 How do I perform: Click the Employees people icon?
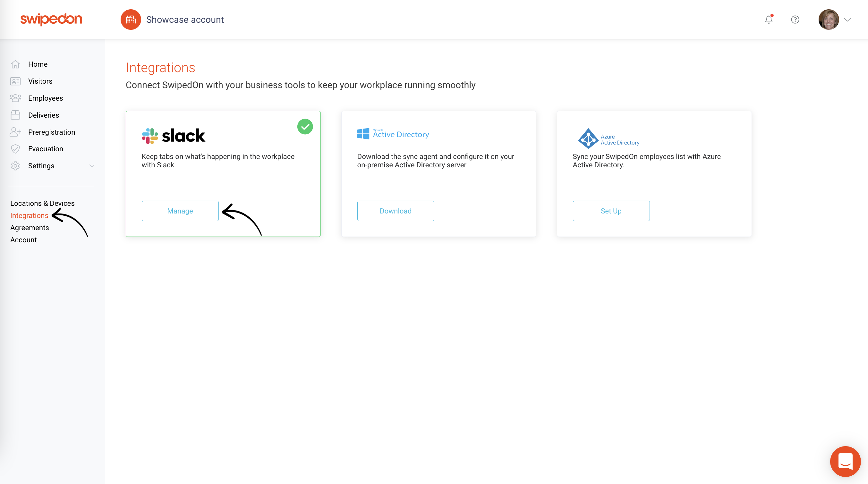(x=15, y=98)
